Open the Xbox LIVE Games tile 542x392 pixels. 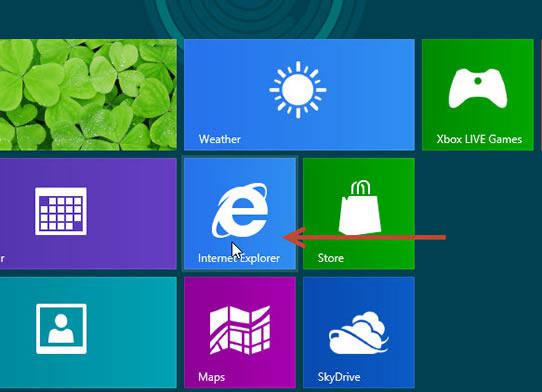478,95
